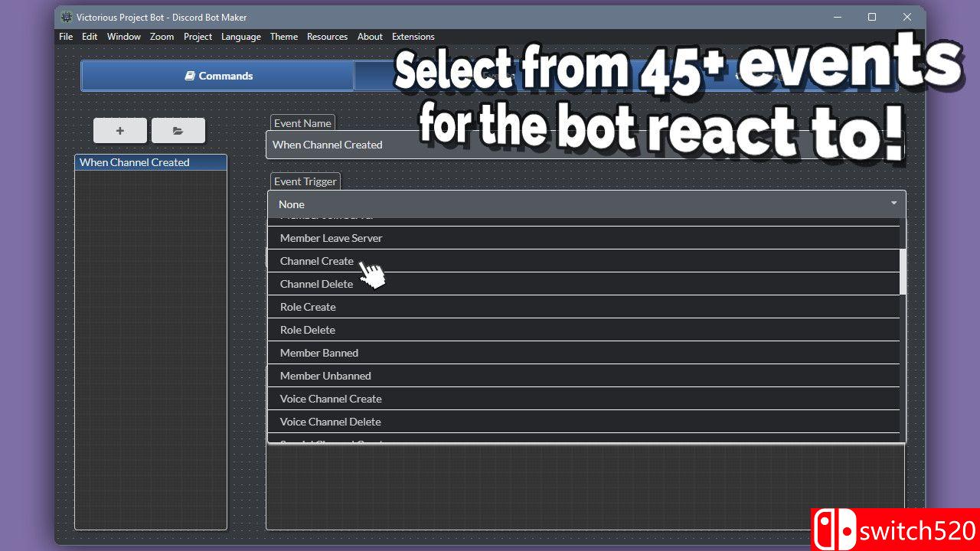Expand the Event Trigger dropdown arrow
Viewport: 980px width, 551px height.
pyautogui.click(x=893, y=204)
